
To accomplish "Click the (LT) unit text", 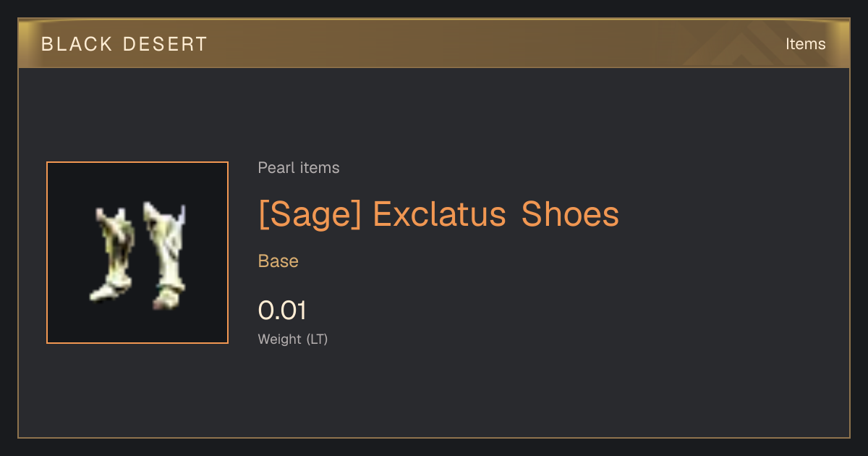I will 318,339.
